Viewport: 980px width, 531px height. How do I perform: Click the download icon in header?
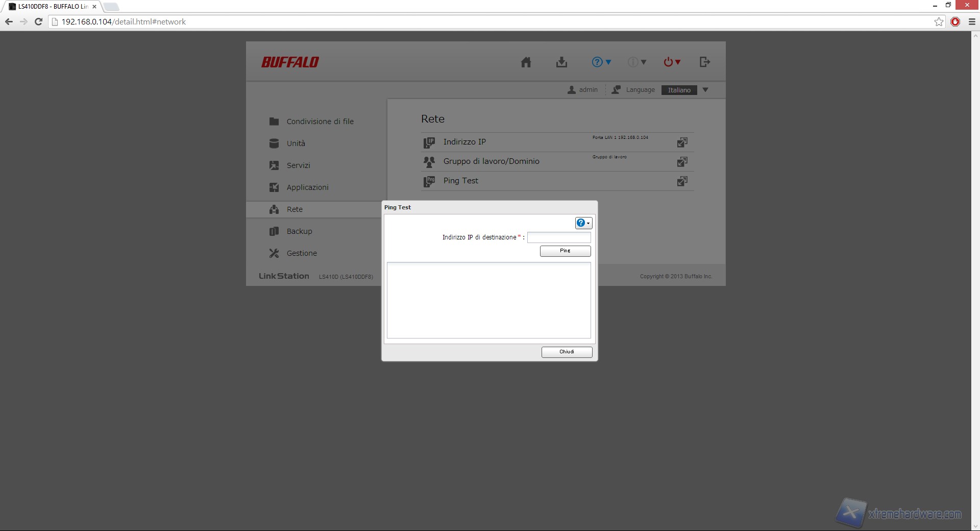[x=561, y=62]
